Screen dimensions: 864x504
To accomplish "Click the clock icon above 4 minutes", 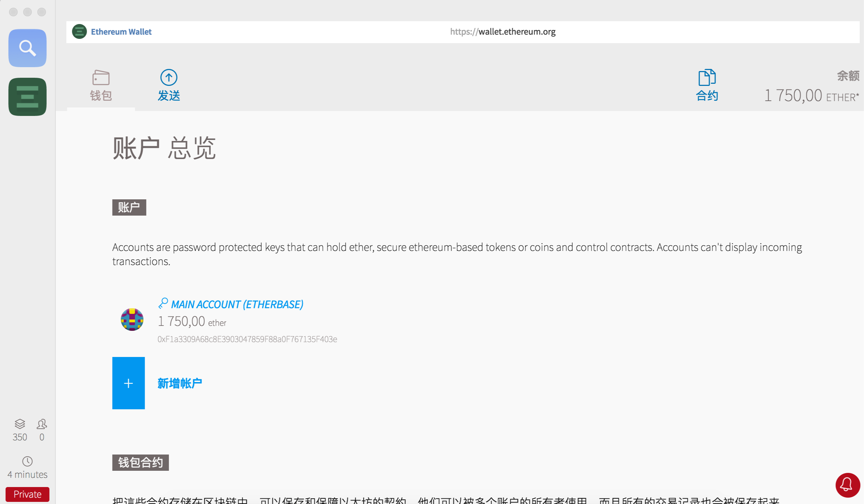I will [x=28, y=461].
